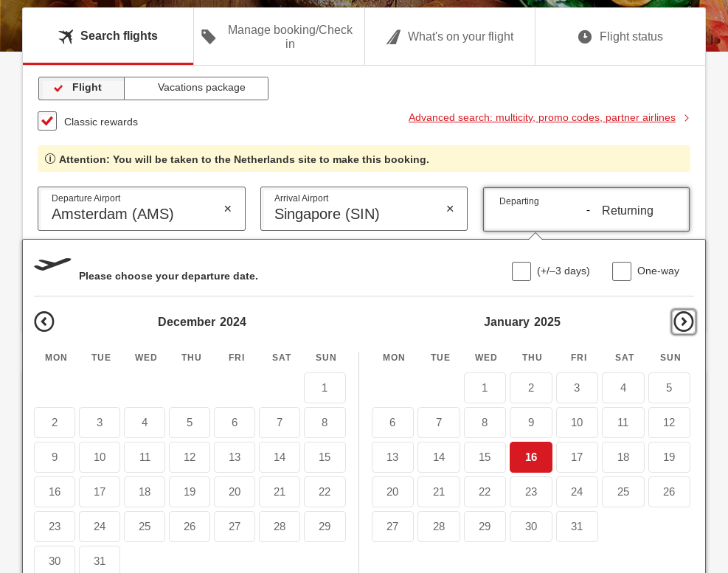Open Advanced search multicity promo codes link
This screenshot has width=728, height=573.
pyautogui.click(x=542, y=117)
